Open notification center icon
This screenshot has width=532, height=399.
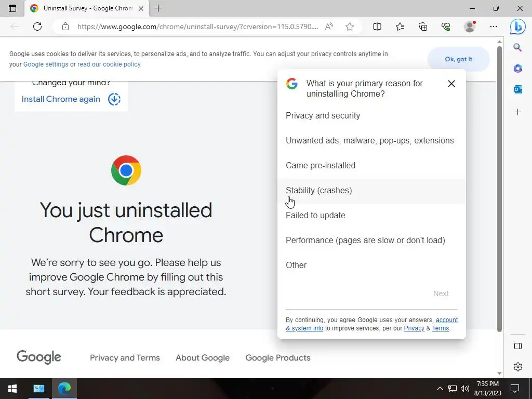click(515, 389)
